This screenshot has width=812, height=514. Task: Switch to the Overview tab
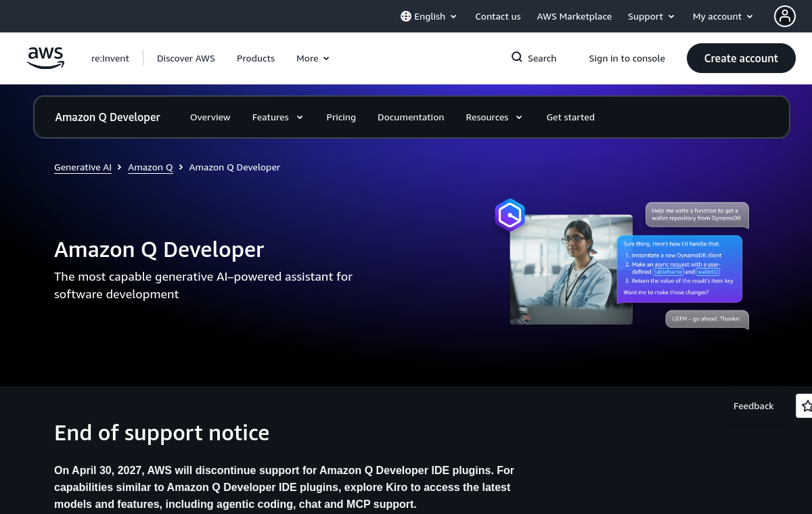click(x=210, y=117)
